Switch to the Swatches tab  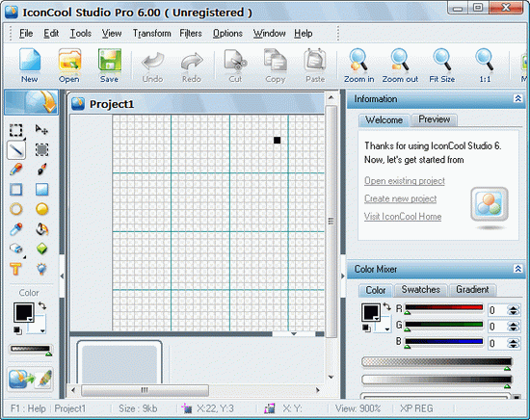tap(420, 290)
